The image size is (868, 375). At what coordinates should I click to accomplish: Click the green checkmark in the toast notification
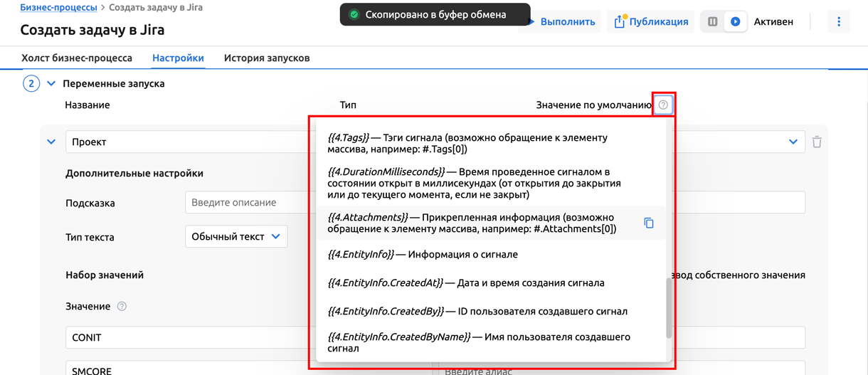coord(354,14)
